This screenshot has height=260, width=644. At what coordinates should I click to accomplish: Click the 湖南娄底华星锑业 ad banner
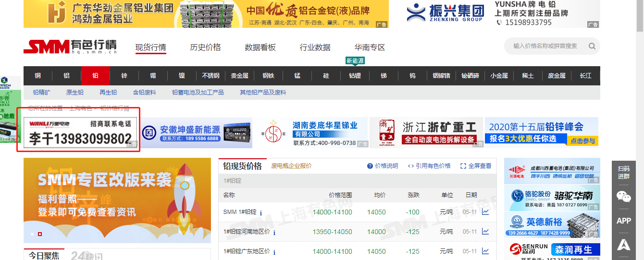(x=311, y=132)
